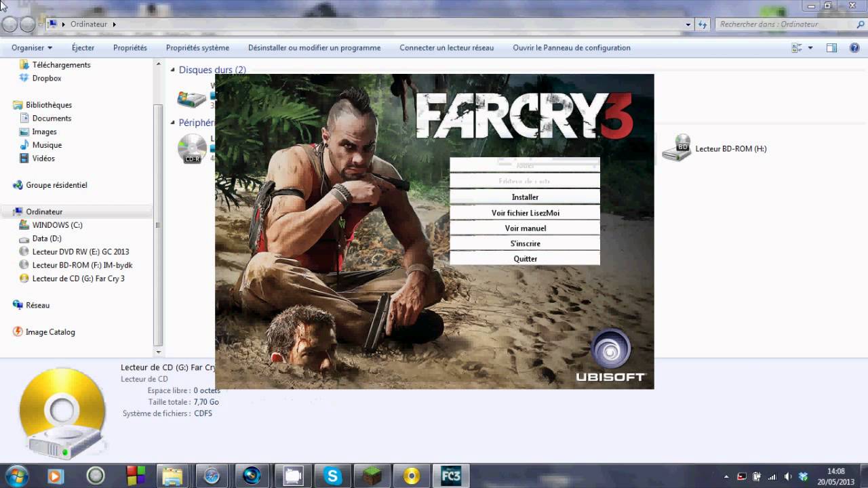Click Propriétés in the toolbar
The width and height of the screenshot is (868, 488).
click(130, 48)
